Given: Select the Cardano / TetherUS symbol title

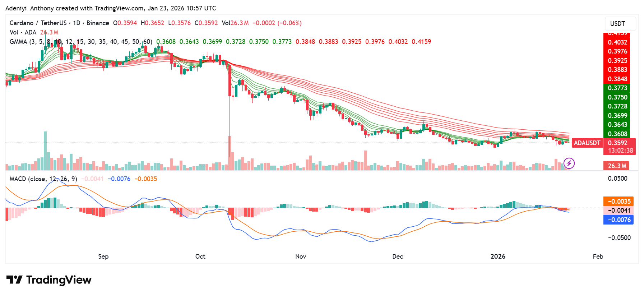Looking at the screenshot, I should 38,23.
